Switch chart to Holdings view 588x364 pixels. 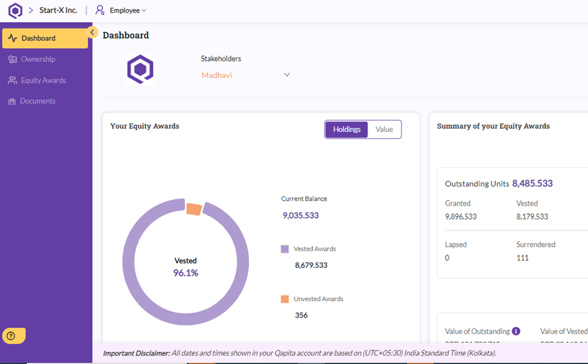pyautogui.click(x=347, y=130)
